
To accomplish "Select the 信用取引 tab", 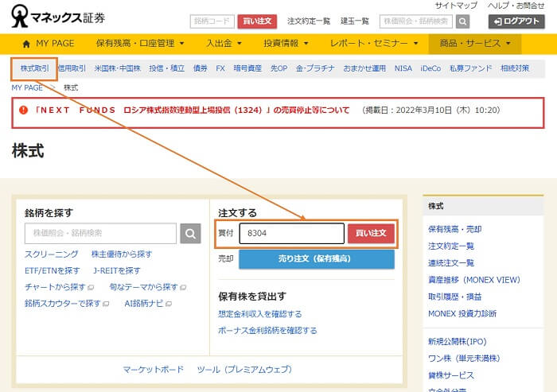I will tap(72, 68).
